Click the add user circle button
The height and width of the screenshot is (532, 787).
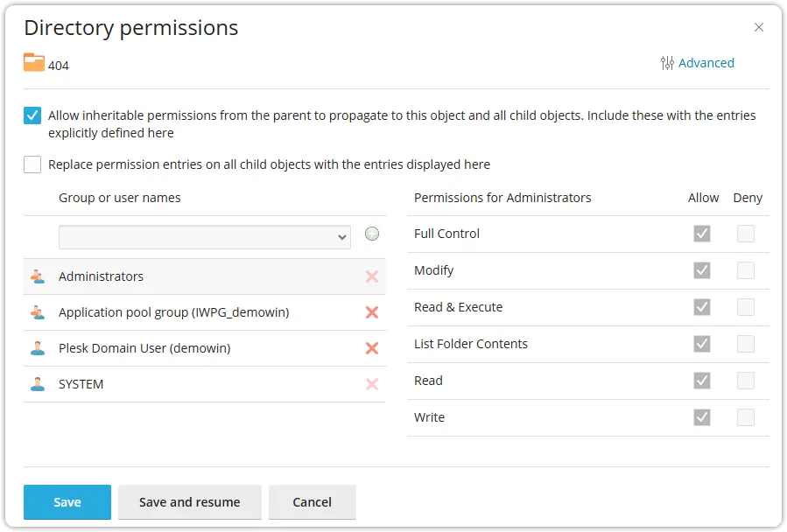click(x=371, y=234)
